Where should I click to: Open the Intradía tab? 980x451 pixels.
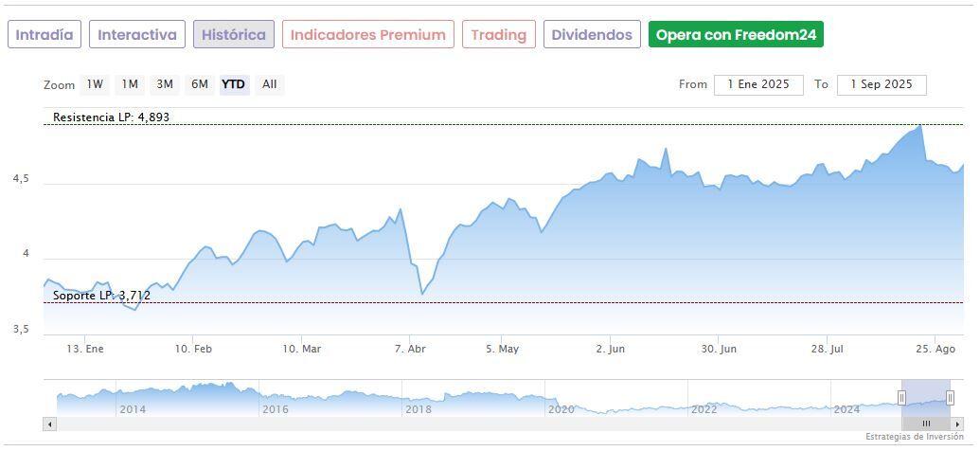45,35
